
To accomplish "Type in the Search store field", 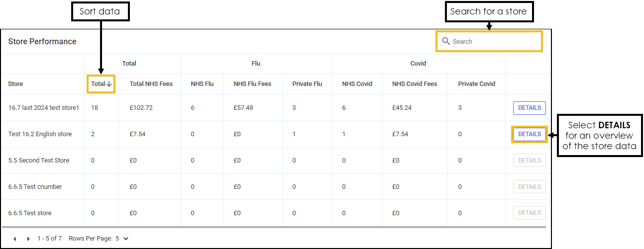I will point(493,41).
